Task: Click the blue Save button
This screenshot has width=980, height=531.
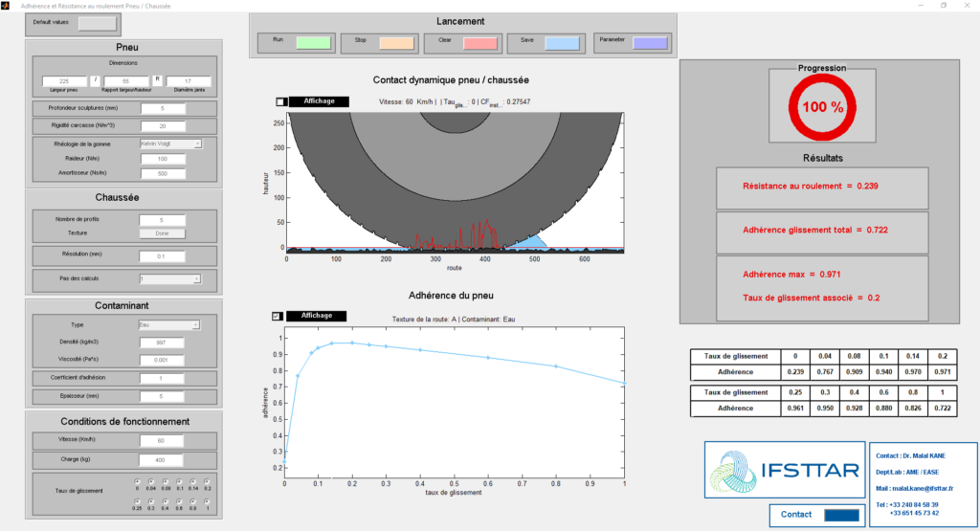Action: click(560, 43)
